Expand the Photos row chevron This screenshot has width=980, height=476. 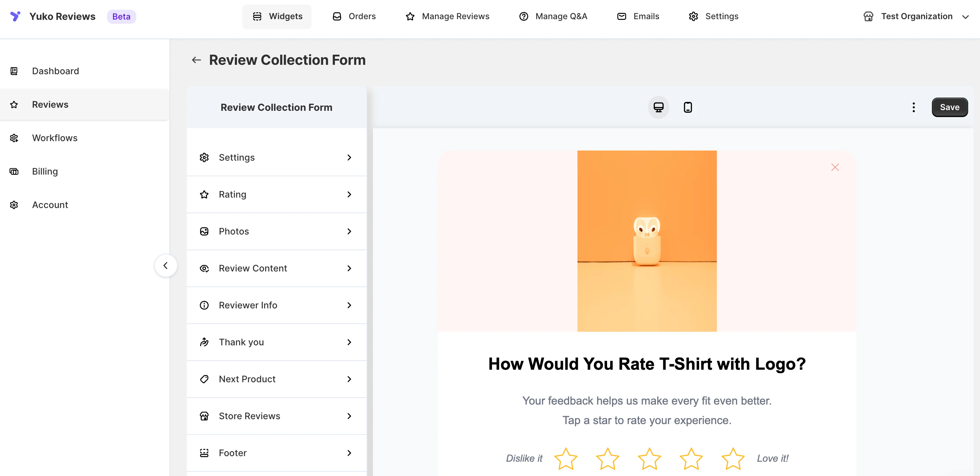(x=349, y=231)
